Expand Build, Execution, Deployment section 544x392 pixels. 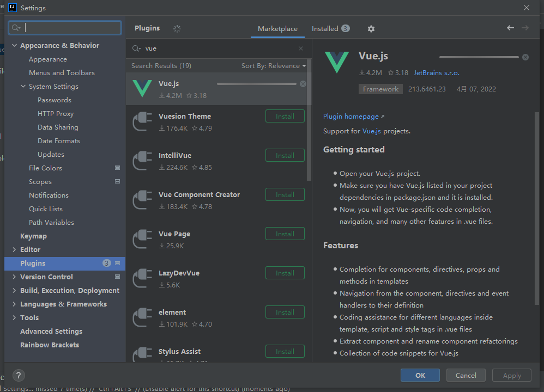tap(14, 290)
